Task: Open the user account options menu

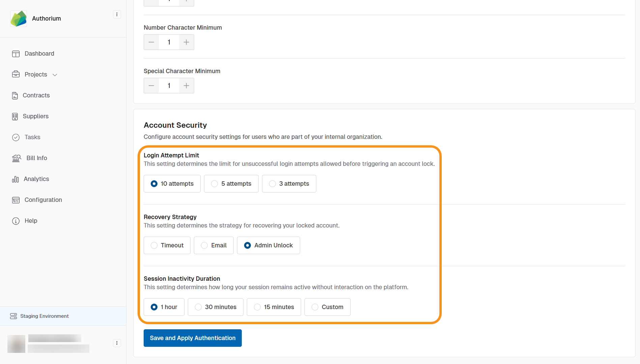Action: coord(117,343)
